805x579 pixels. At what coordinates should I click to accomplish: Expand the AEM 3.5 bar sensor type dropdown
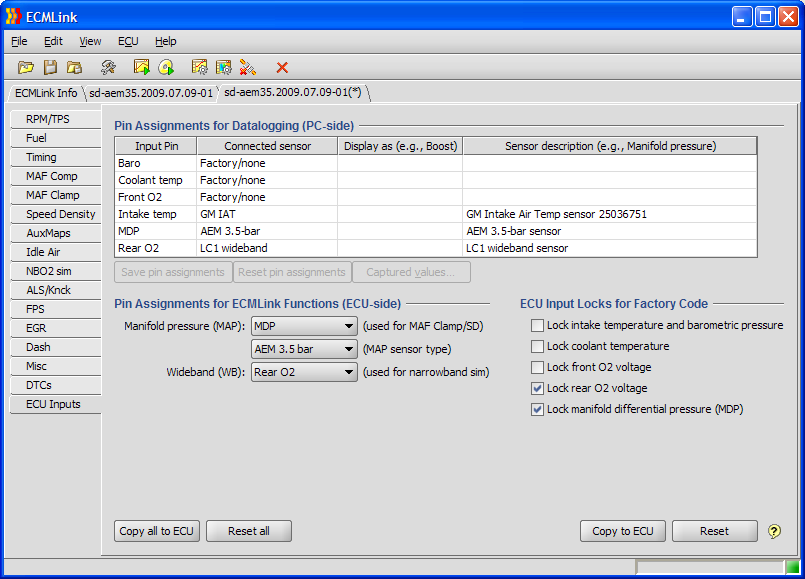coord(304,349)
